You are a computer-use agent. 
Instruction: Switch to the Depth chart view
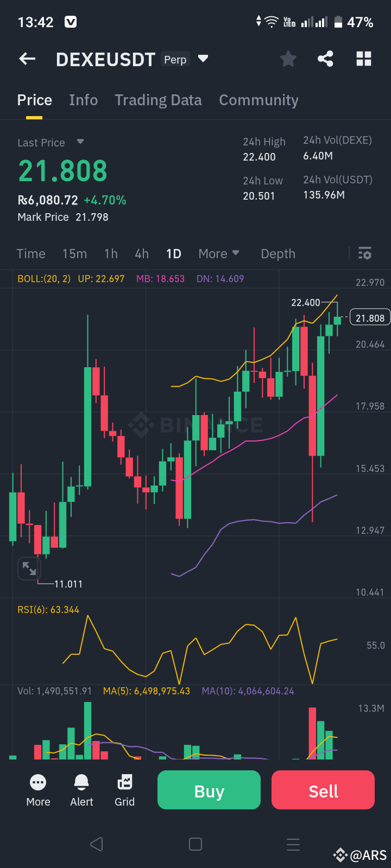(278, 253)
